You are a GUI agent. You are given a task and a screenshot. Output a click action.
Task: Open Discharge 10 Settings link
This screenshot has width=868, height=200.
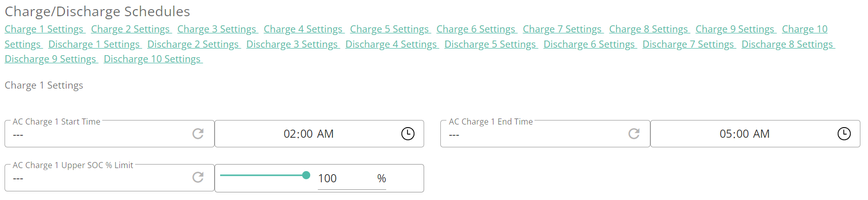152,59
